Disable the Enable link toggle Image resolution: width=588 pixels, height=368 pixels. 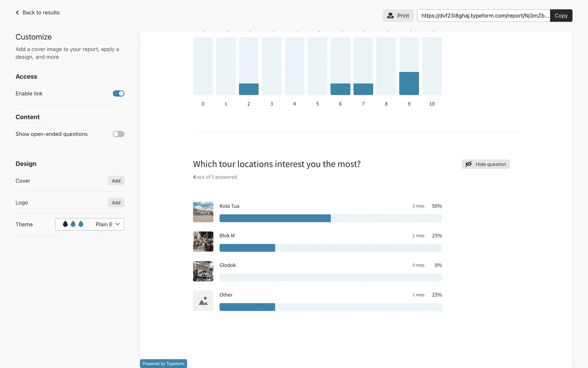pos(119,94)
